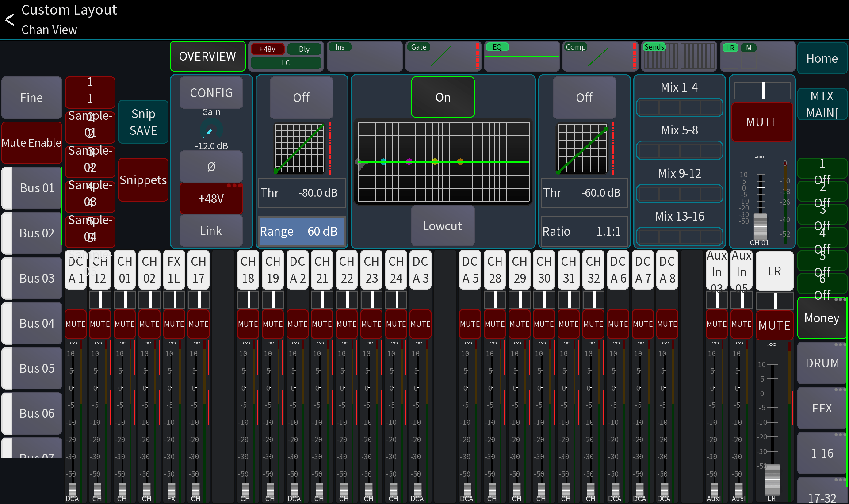Open the Gate curve thumbnail tab
849x504 pixels.
(442, 56)
